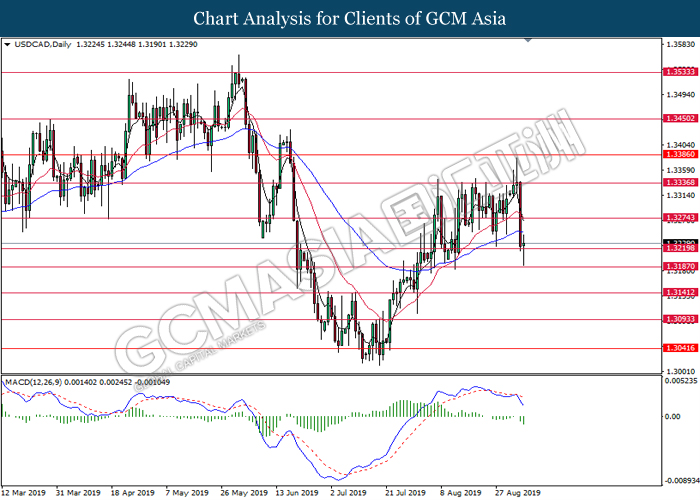Click the triangle arrow beside USDCAD symbol

tap(8, 45)
